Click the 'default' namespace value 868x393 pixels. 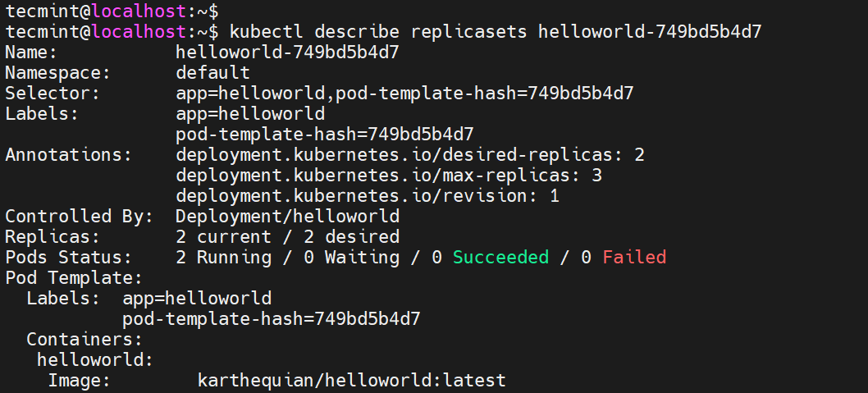(212, 73)
